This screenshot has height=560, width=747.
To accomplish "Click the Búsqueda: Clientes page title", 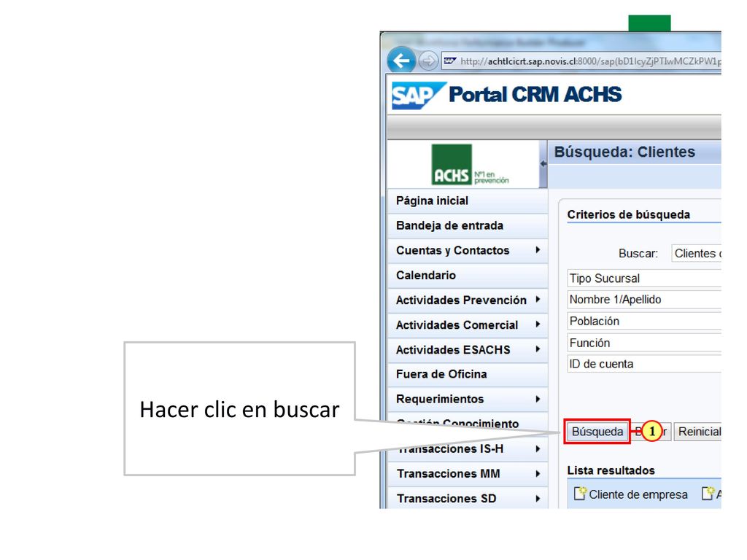I will (624, 152).
